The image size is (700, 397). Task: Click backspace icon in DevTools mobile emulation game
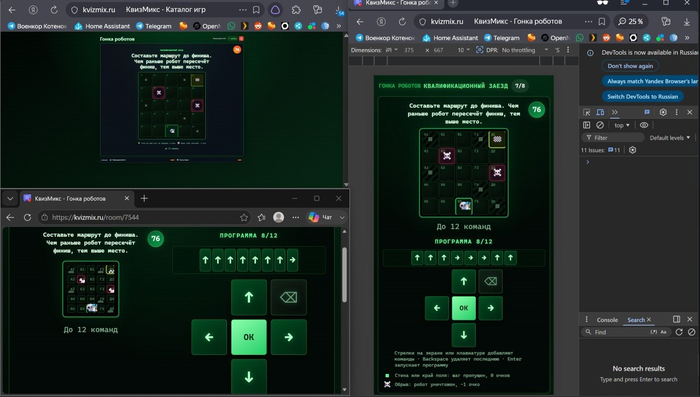(490, 281)
